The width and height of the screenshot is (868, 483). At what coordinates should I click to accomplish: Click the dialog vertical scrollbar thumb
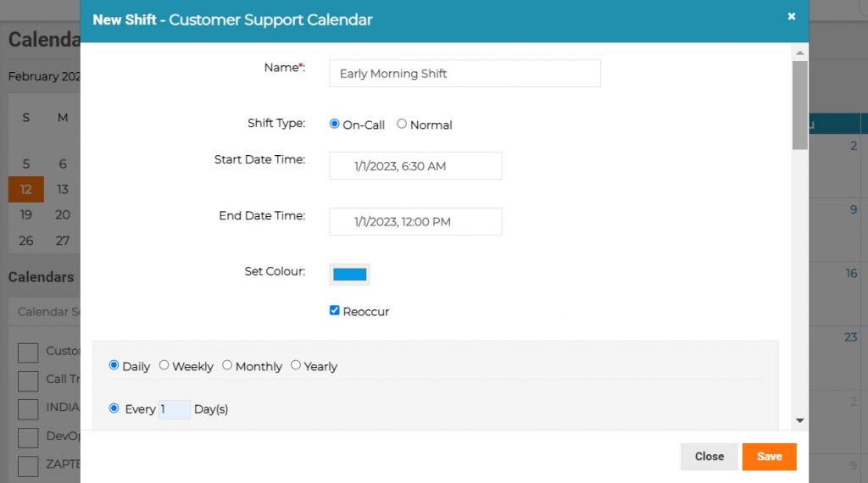pyautogui.click(x=800, y=105)
